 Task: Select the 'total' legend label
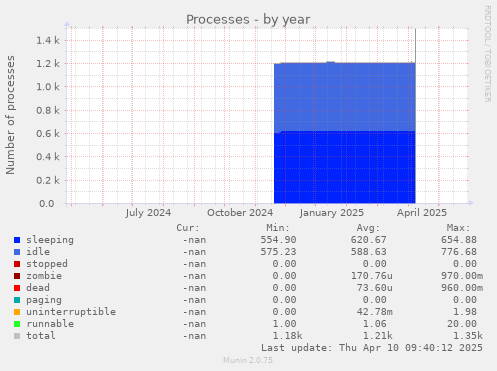point(41,336)
